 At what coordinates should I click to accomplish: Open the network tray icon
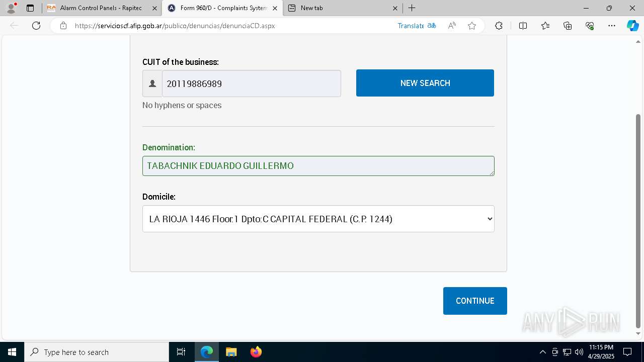[567, 352]
